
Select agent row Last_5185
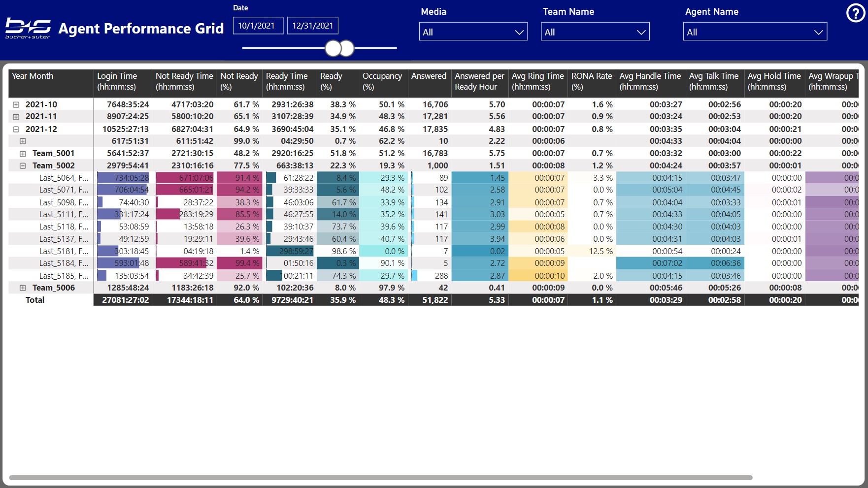coord(64,276)
